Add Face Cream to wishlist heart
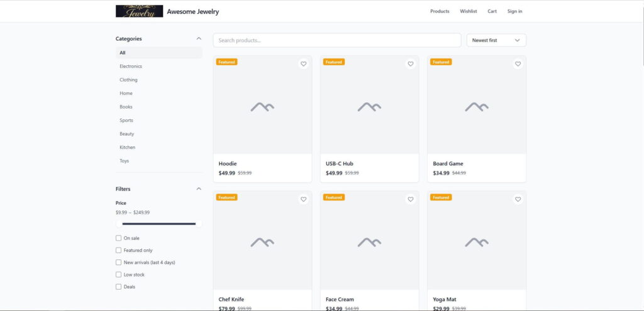The height and width of the screenshot is (311, 644). (410, 199)
